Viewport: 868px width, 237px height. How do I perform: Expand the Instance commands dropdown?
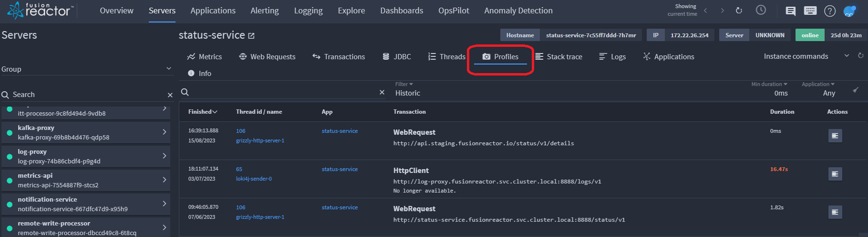(x=806, y=56)
